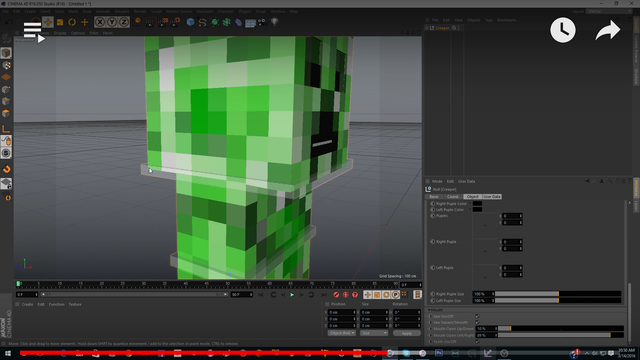Play the animation forward

pos(292,295)
